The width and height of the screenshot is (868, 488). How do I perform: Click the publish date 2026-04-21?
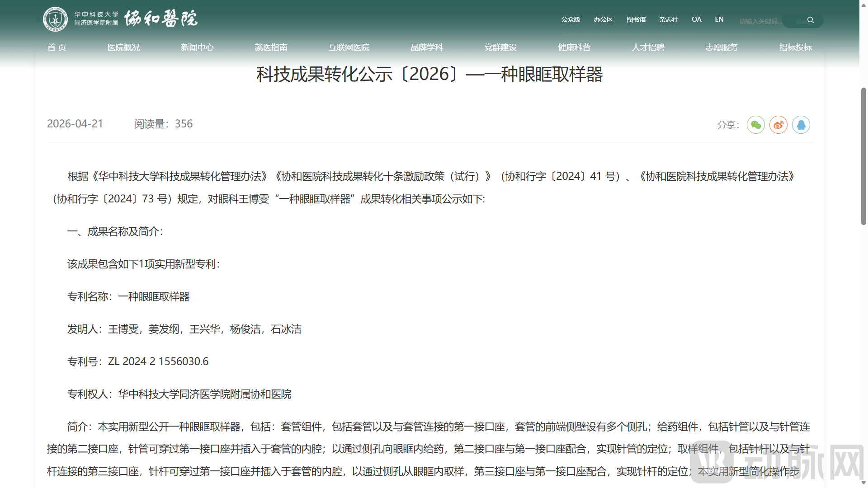[75, 124]
